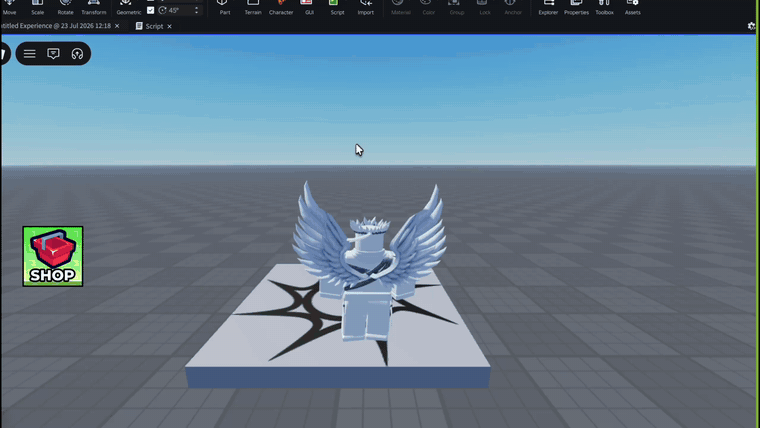Click the viewport settings gear icon

pos(751,26)
